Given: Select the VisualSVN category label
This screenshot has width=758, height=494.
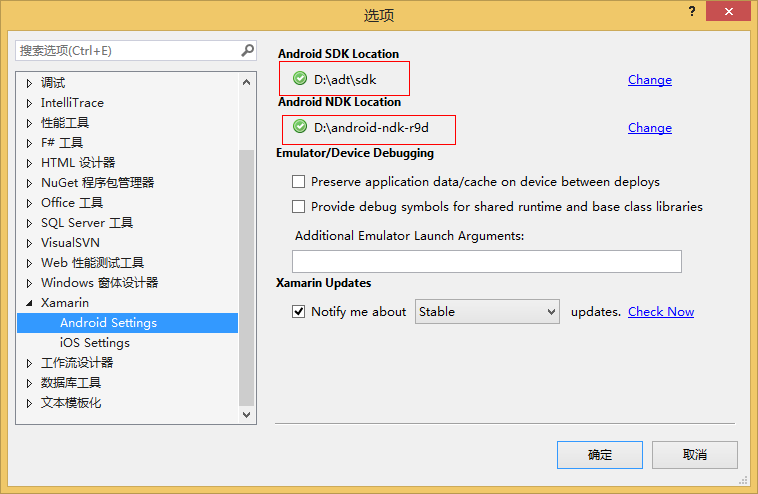Looking at the screenshot, I should [x=70, y=243].
